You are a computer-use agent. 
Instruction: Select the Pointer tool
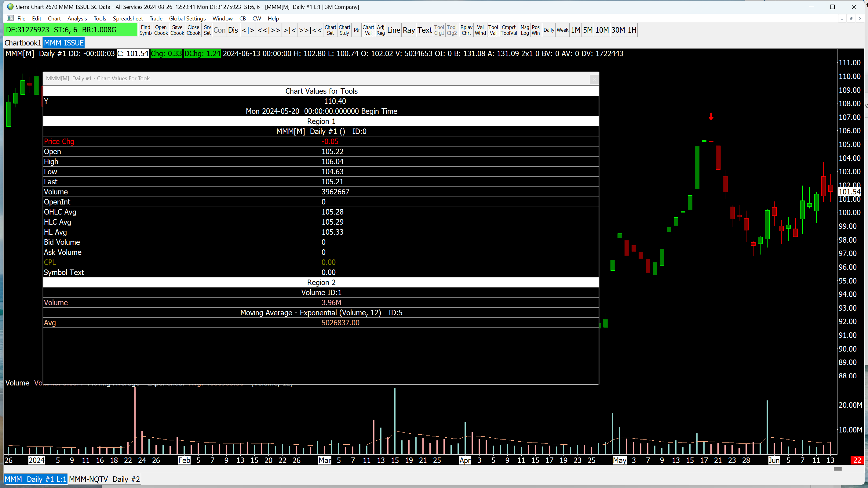click(x=356, y=30)
